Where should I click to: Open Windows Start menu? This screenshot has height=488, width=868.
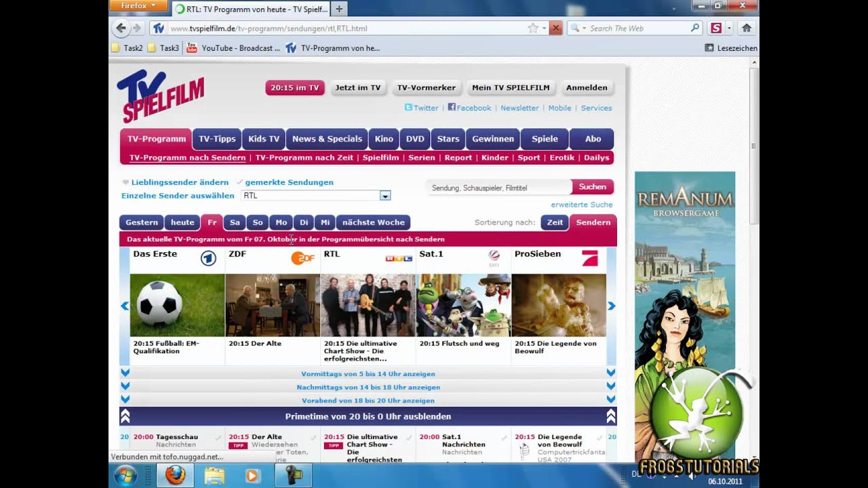[126, 475]
